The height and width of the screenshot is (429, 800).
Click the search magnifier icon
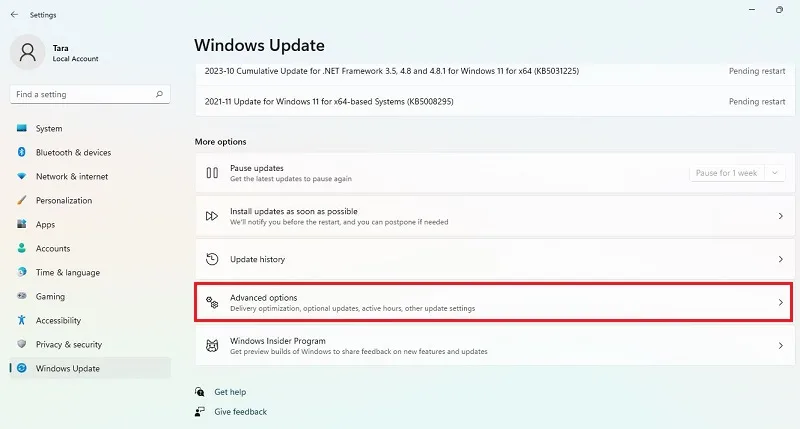159,94
